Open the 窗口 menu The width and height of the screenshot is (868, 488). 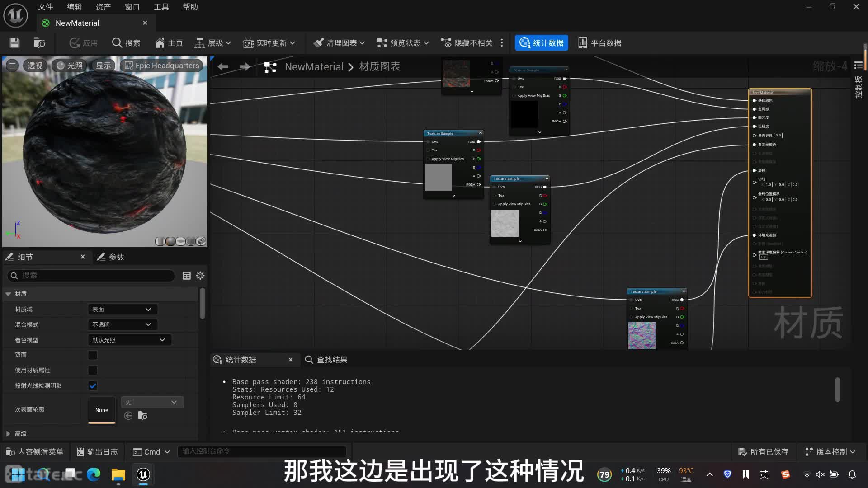click(x=132, y=7)
